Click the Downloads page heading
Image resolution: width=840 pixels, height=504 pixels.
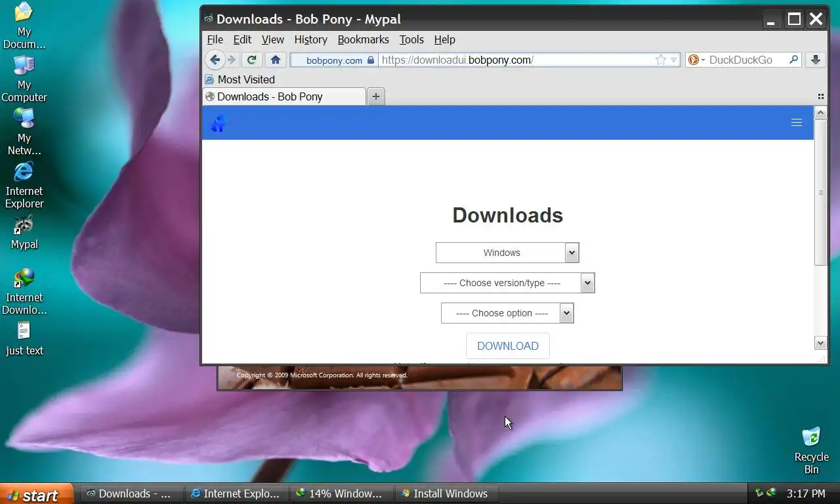tap(507, 215)
